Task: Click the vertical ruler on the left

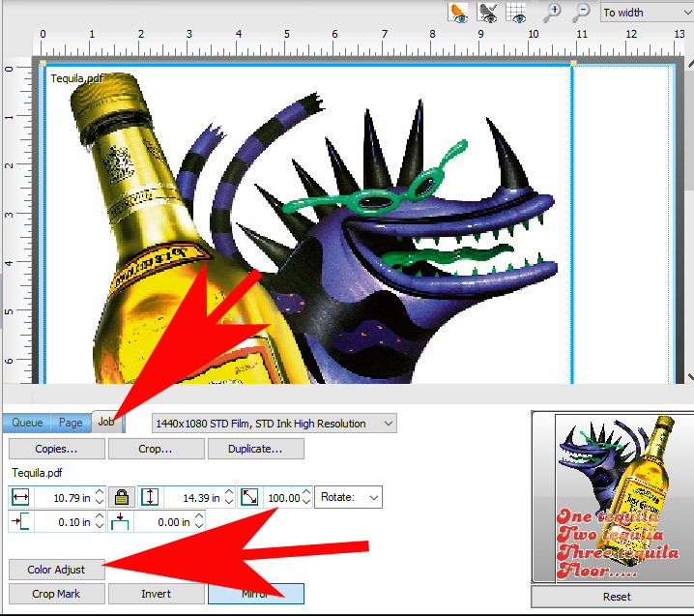Action: (17, 220)
